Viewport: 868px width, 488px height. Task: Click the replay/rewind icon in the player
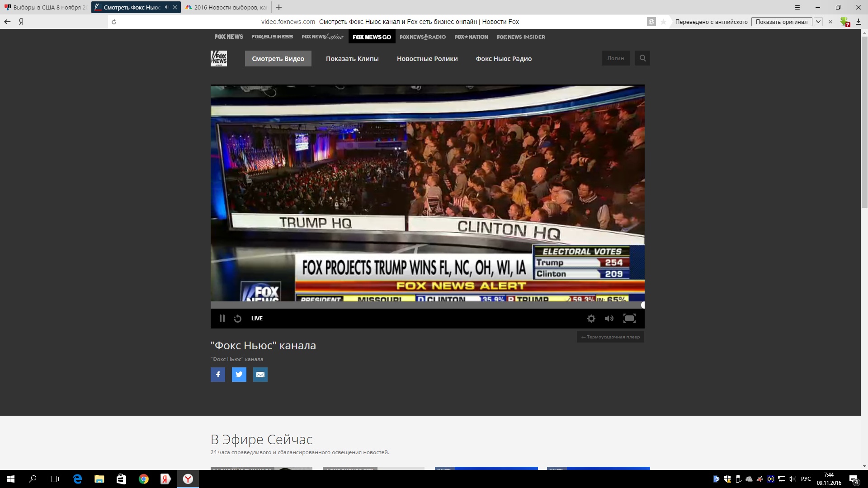(238, 319)
